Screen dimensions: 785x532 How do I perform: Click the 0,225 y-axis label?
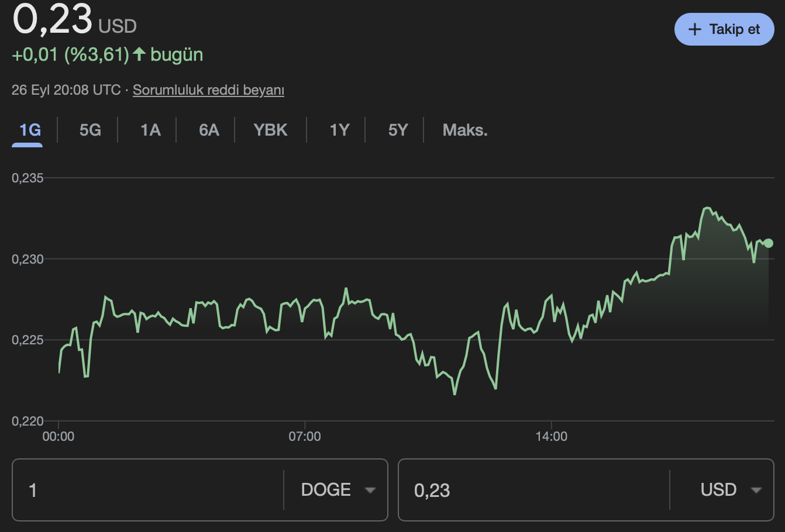tap(27, 340)
